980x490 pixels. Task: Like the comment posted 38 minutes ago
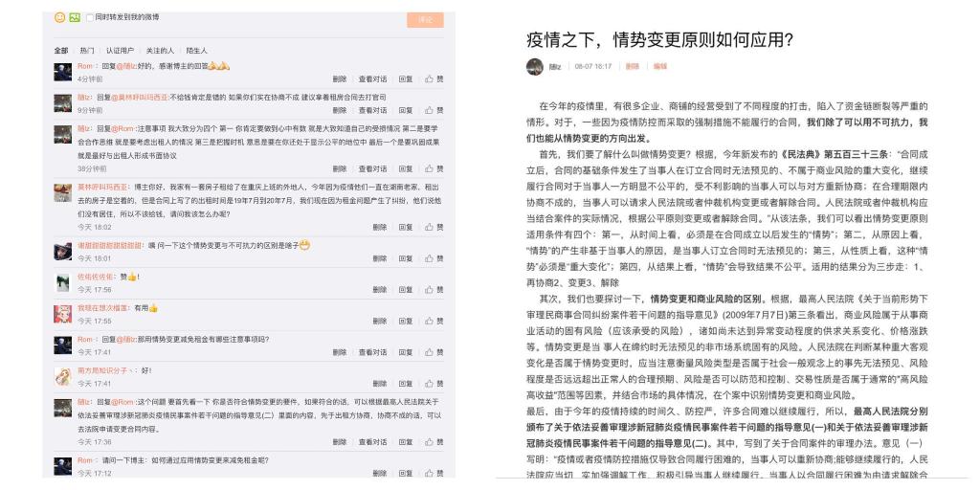434,169
